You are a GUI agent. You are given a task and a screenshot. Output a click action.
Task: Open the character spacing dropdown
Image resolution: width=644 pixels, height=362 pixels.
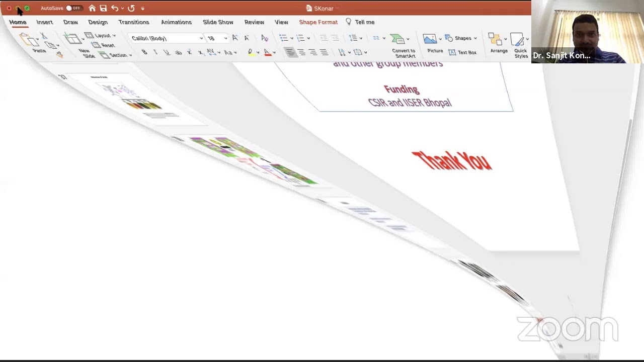pos(213,52)
